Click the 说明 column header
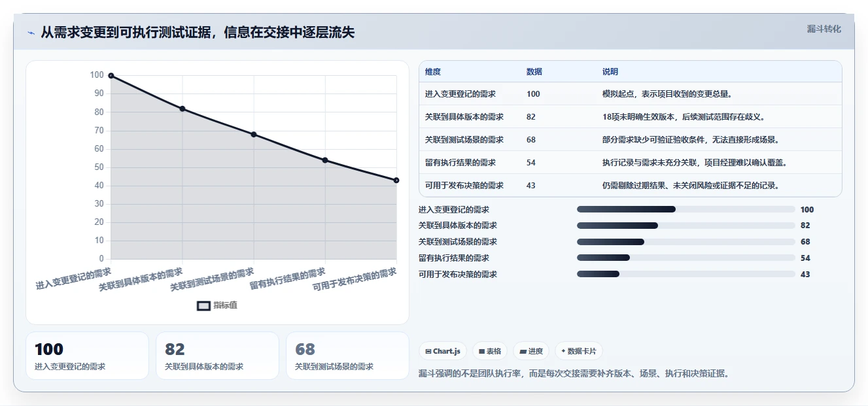The image size is (868, 406). [610, 72]
